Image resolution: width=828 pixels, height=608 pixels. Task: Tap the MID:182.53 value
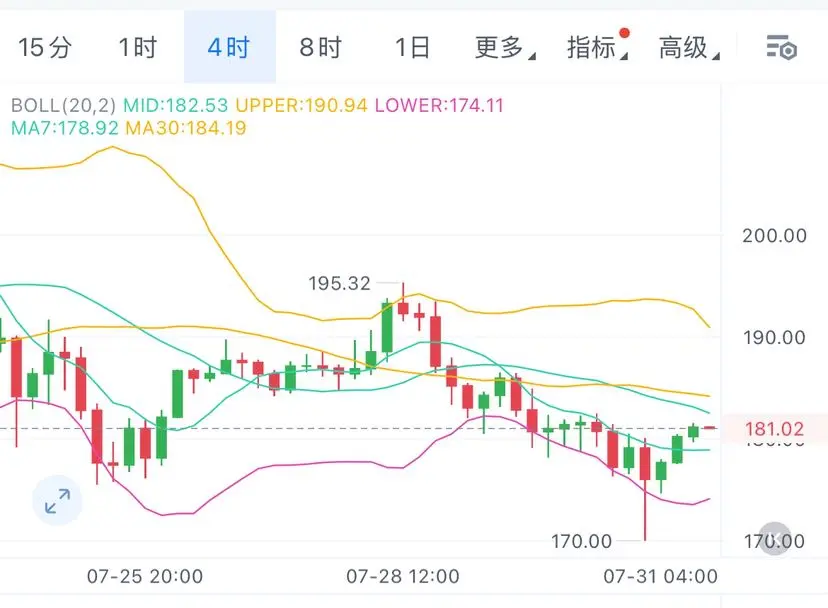pos(175,105)
